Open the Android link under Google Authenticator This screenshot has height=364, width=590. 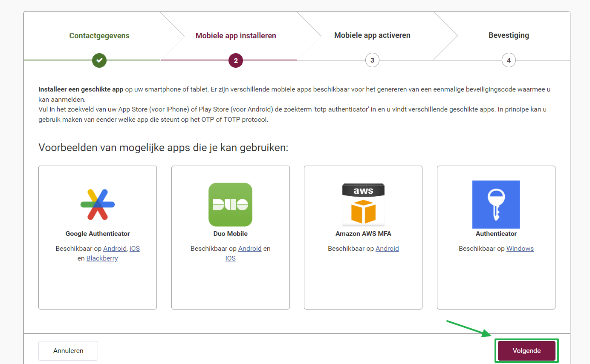pyautogui.click(x=115, y=248)
